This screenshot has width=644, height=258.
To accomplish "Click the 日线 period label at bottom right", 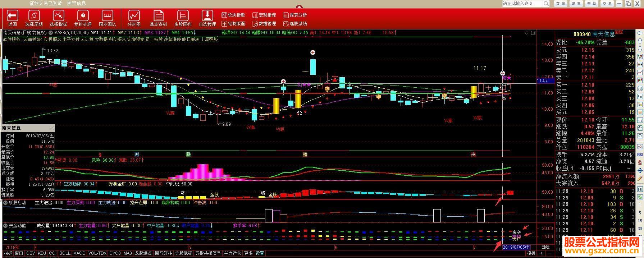I will coord(545,247).
